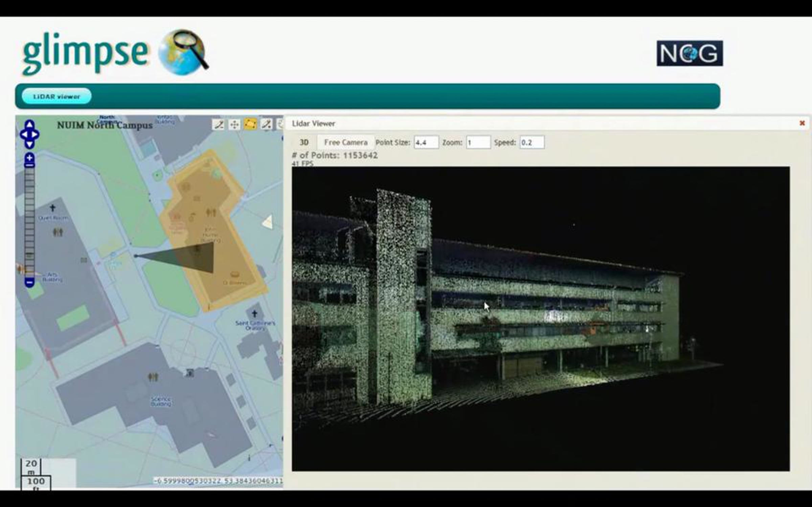
Task: Click a level on the map zoom slider bar
Action: [29, 220]
